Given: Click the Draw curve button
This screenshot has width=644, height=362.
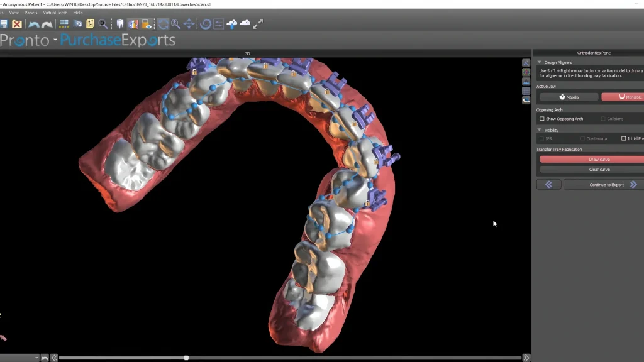Looking at the screenshot, I should pyautogui.click(x=599, y=159).
